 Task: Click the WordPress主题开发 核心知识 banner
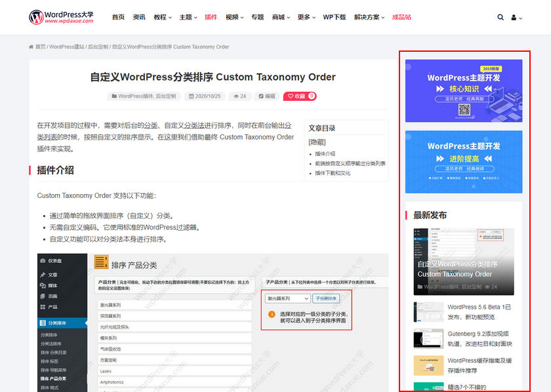coord(464,90)
